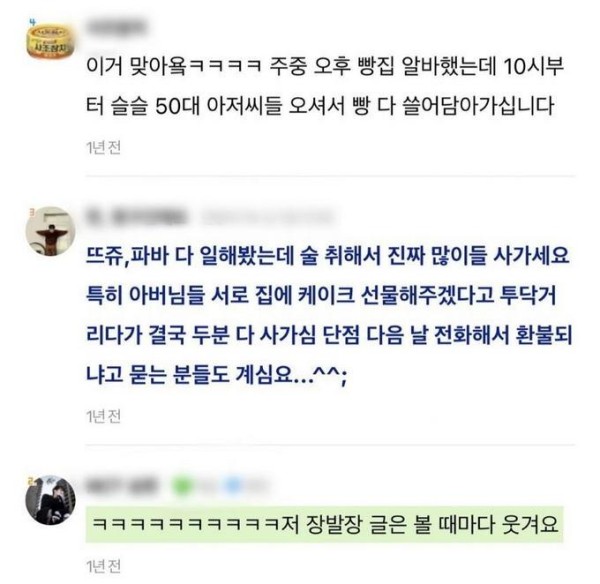Open the tuna can profile avatar
The image size is (600, 584).
pos(50,42)
